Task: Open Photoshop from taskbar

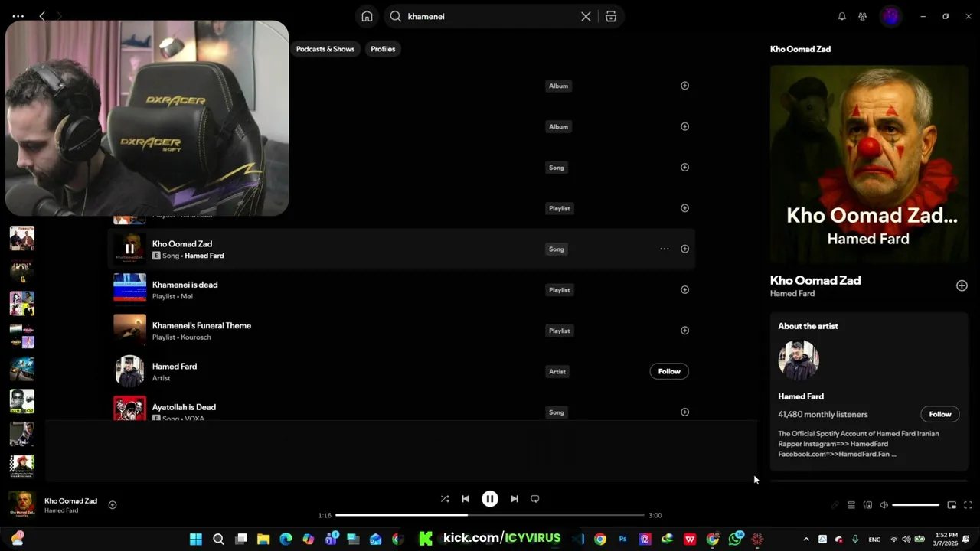Action: (622, 539)
